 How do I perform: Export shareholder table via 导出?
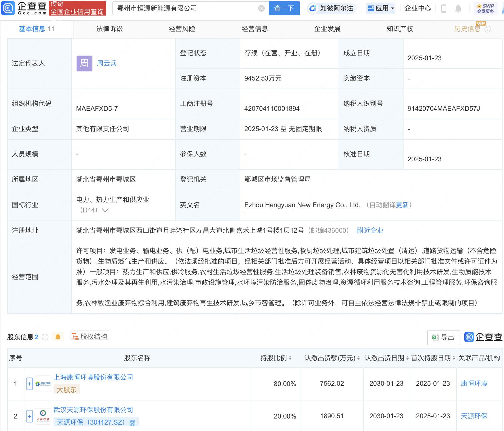443,337
